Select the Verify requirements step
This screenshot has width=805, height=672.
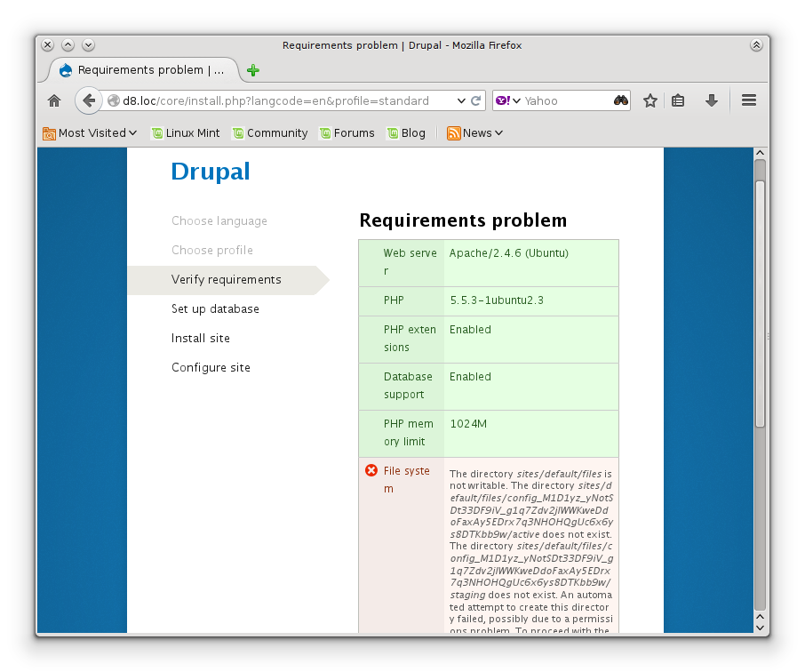[x=227, y=279]
